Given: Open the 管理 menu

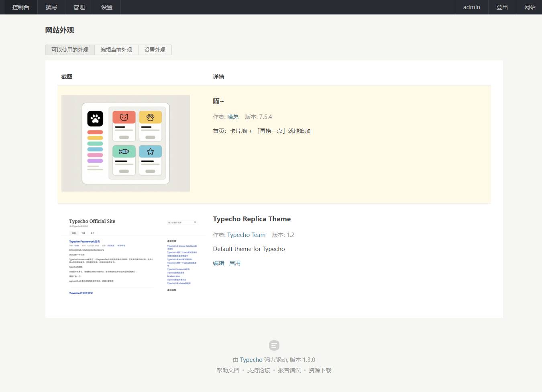Looking at the screenshot, I should coord(79,7).
